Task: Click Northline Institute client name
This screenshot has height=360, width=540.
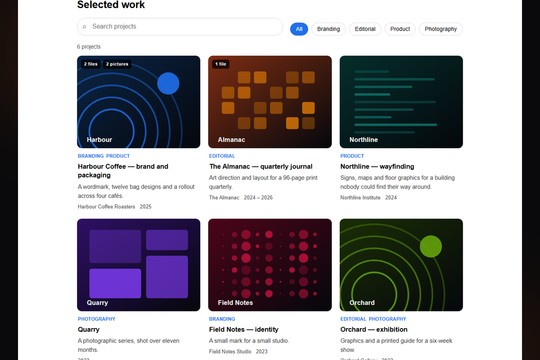Action: [360, 198]
